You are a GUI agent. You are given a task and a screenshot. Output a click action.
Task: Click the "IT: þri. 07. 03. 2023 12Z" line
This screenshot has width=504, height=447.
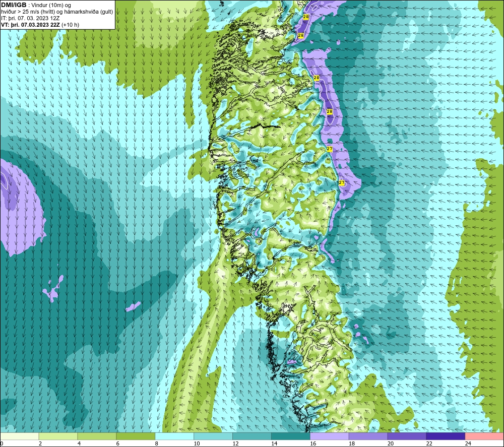tap(30, 18)
